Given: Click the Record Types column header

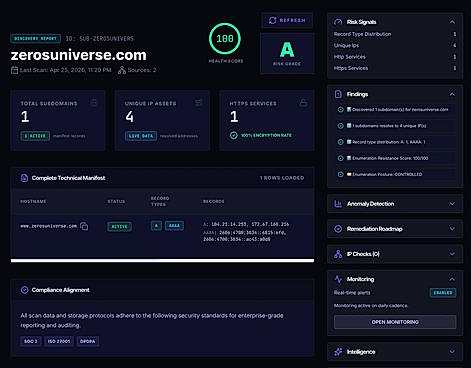Looking at the screenshot, I should tap(160, 201).
